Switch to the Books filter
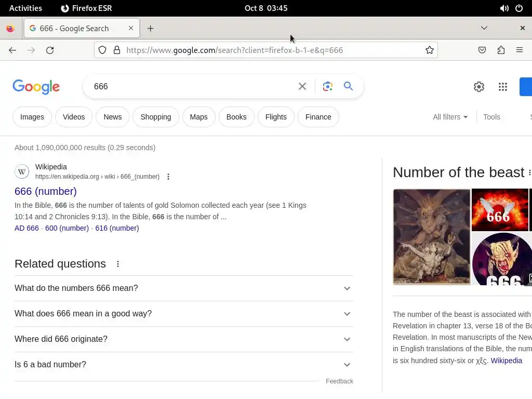The image size is (532, 399). point(236,117)
